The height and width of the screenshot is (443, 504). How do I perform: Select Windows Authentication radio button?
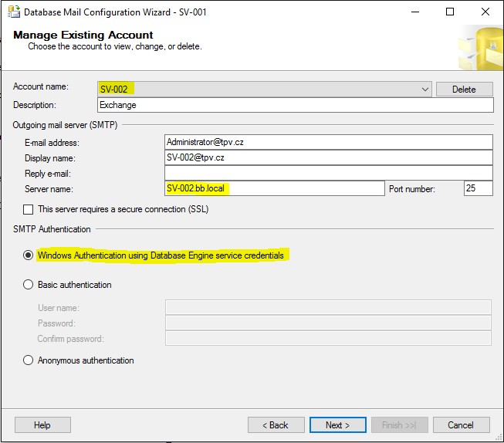pos(29,255)
